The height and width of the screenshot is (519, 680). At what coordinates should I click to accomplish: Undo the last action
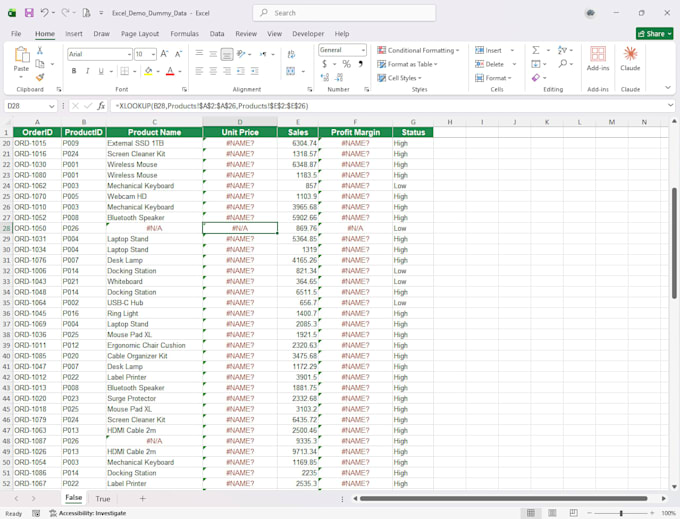point(44,13)
